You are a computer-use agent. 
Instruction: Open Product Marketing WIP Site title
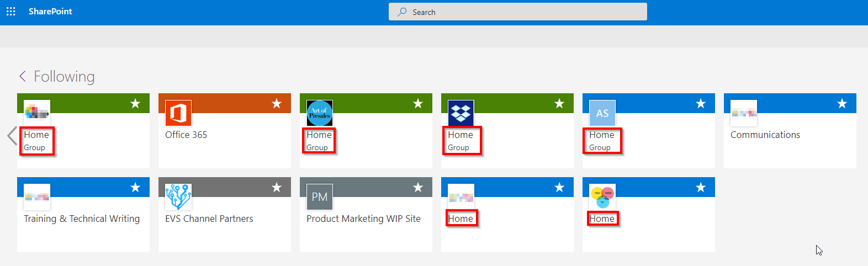[x=363, y=219]
